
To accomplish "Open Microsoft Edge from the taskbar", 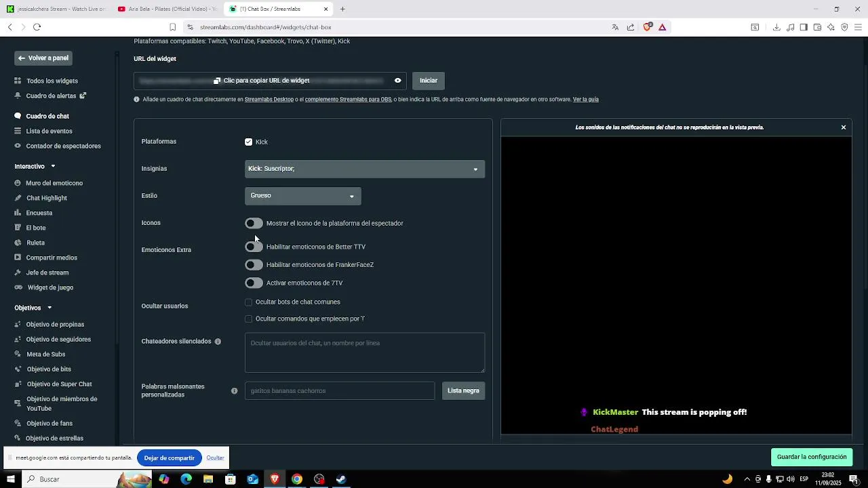I will pos(186,479).
